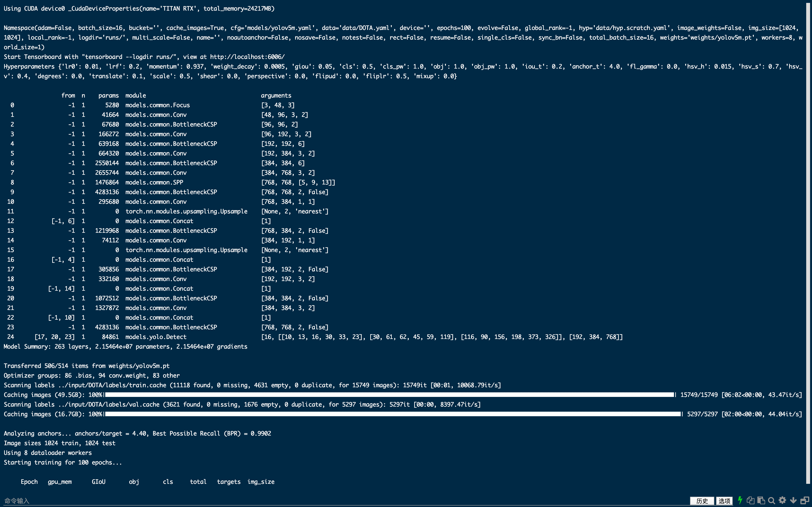The height and width of the screenshot is (507, 812).
Task: Click the Model Summary output line
Action: [125, 346]
